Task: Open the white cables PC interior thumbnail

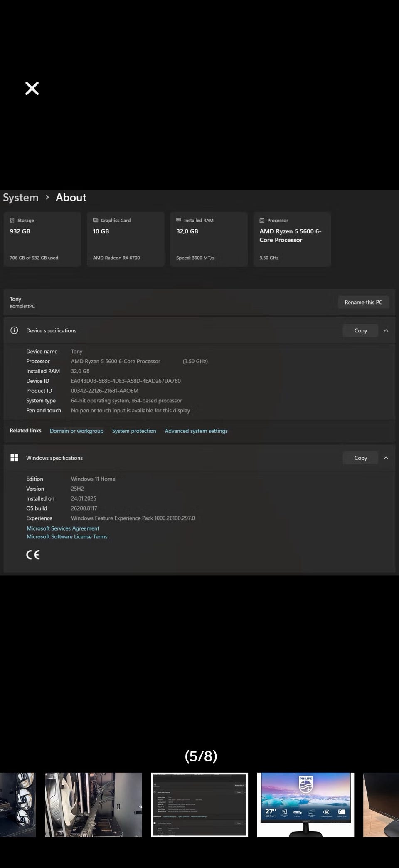Action: click(x=93, y=805)
